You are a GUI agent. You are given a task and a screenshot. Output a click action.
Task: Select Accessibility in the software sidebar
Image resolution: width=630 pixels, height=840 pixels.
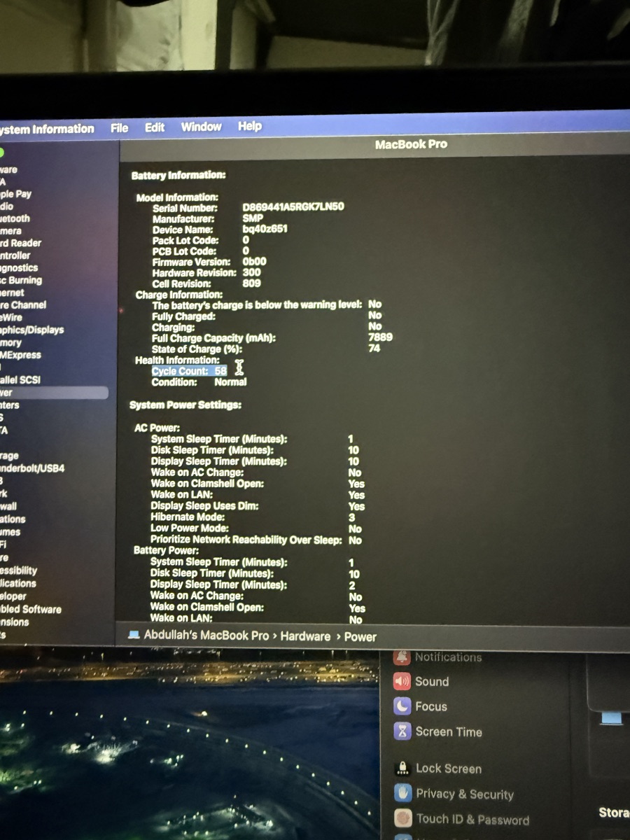pyautogui.click(x=18, y=570)
